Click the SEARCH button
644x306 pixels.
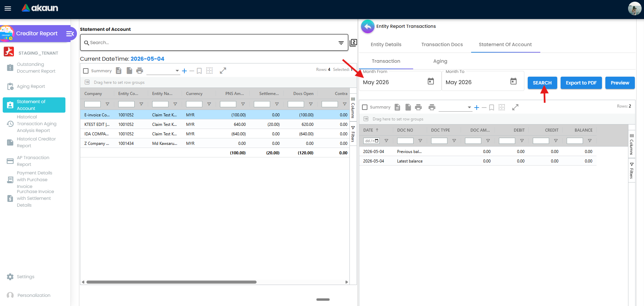542,83
